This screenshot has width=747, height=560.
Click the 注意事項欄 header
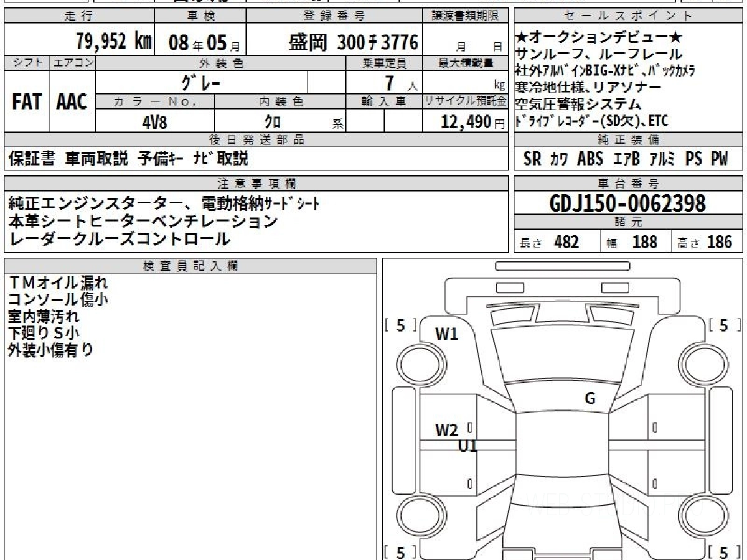tap(256, 184)
